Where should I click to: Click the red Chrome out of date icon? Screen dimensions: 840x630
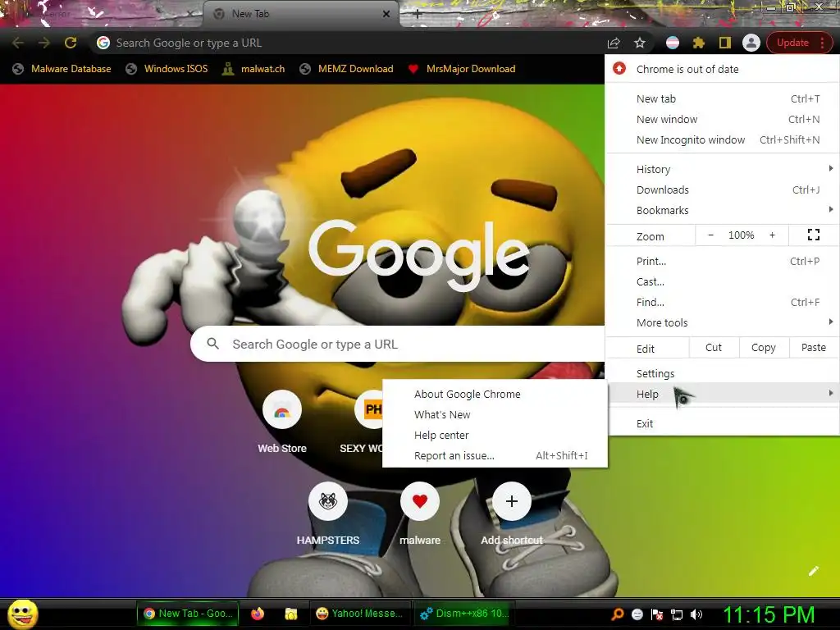[x=619, y=69]
